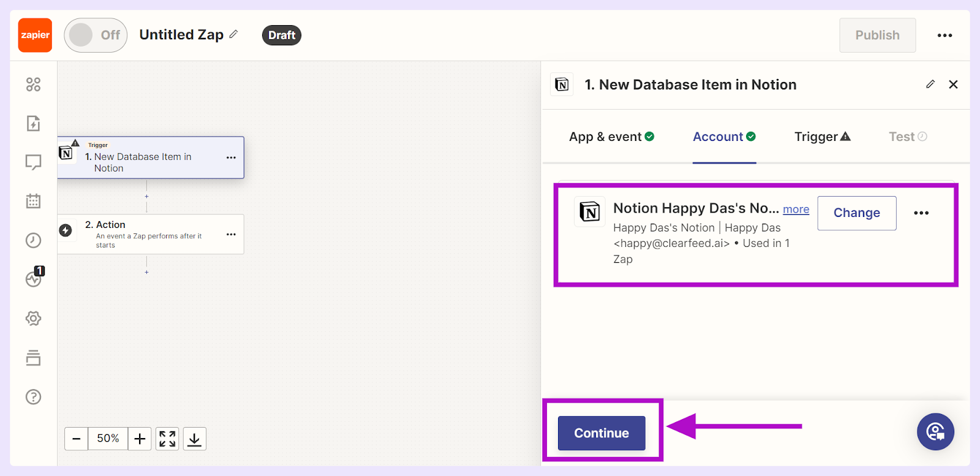Open the trigger step three-dot menu
The width and height of the screenshot is (980, 476).
tap(231, 157)
